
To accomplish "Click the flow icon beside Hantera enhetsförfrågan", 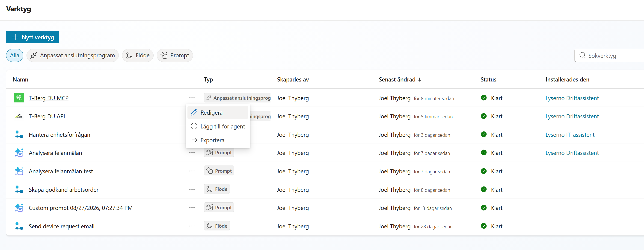I will pyautogui.click(x=19, y=134).
